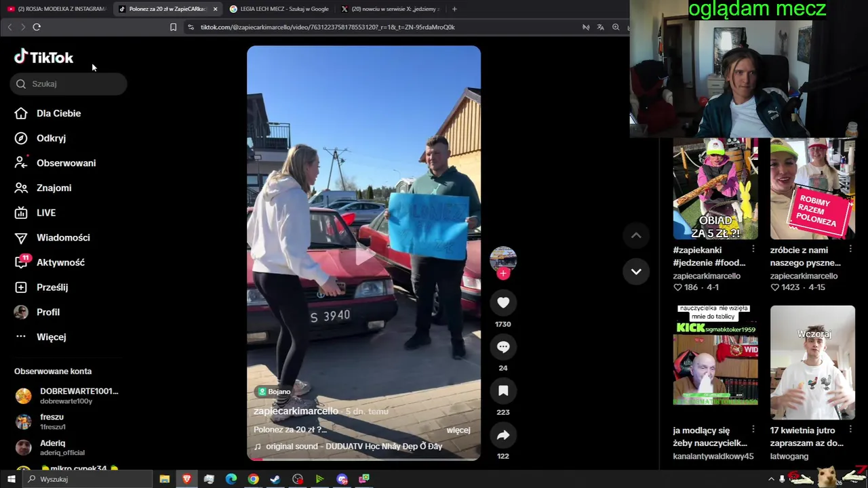Open Google Chrome from taskbar
868x488 pixels.
[253, 479]
